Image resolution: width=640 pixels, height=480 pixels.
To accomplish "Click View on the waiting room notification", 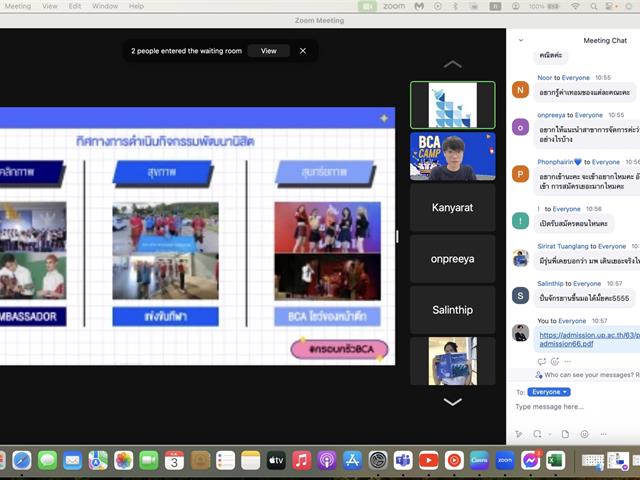I will point(269,51).
